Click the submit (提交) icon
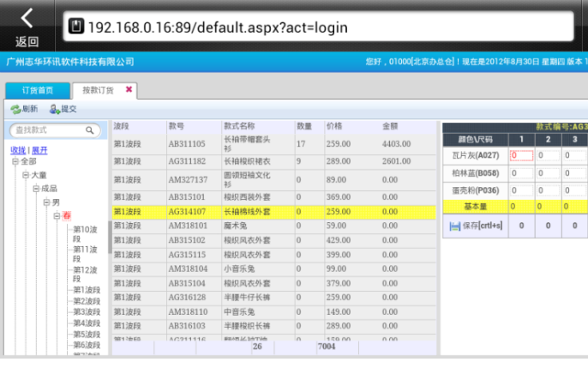The height and width of the screenshot is (386, 588). click(55, 109)
